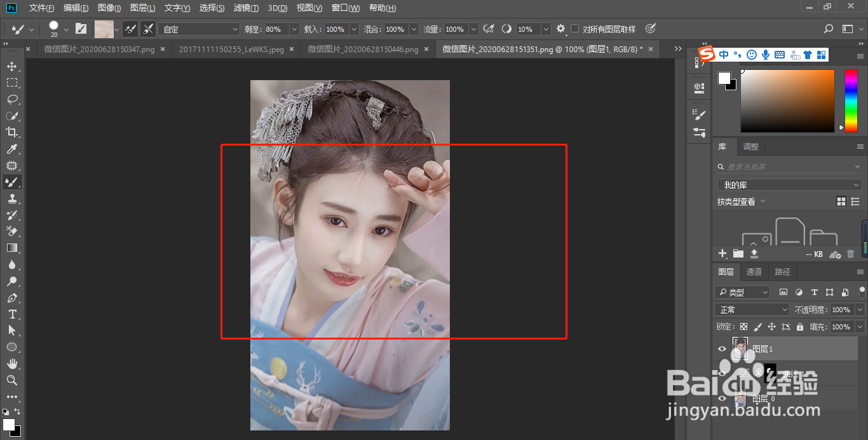Select the Crop tool
Viewport: 868px width, 440px height.
tap(11, 132)
